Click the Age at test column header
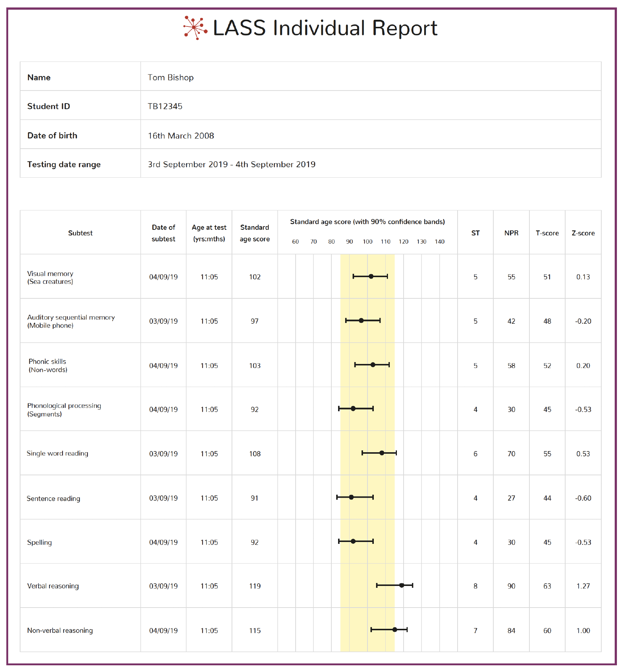 [209, 233]
